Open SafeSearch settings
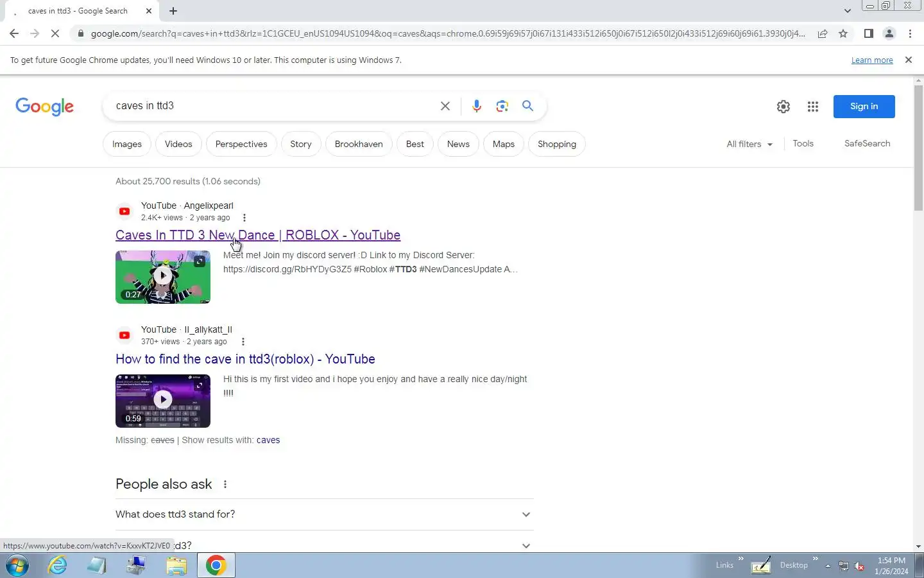Image resolution: width=924 pixels, height=578 pixels. [x=867, y=143]
